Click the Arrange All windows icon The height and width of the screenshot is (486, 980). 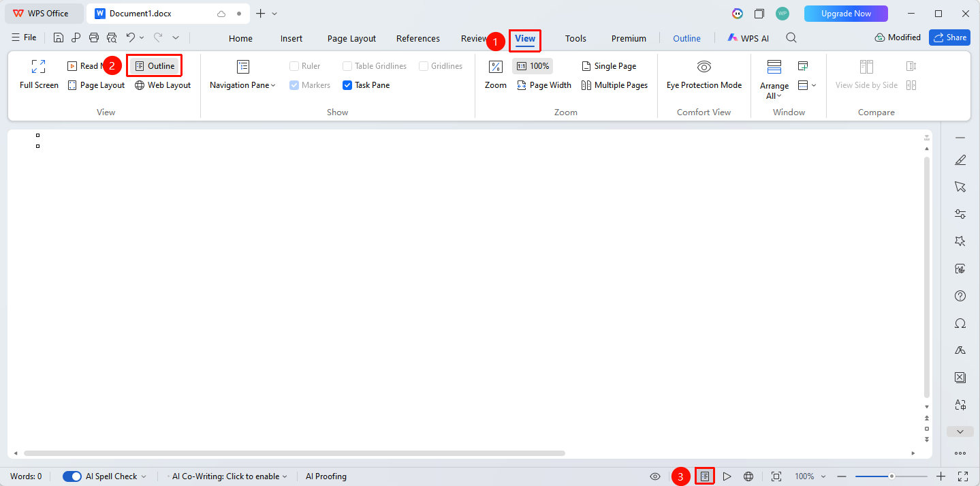coord(774,67)
